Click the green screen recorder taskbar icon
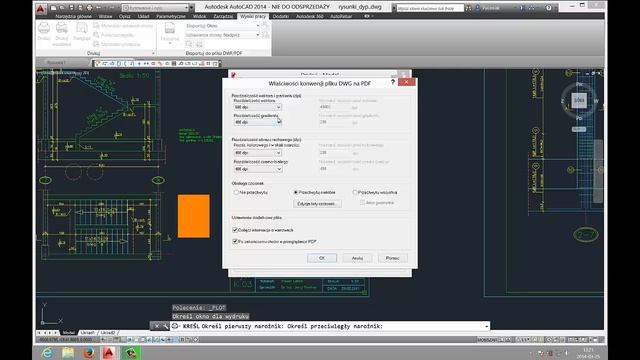Screen dimensions: 640x360 pyautogui.click(x=131, y=353)
